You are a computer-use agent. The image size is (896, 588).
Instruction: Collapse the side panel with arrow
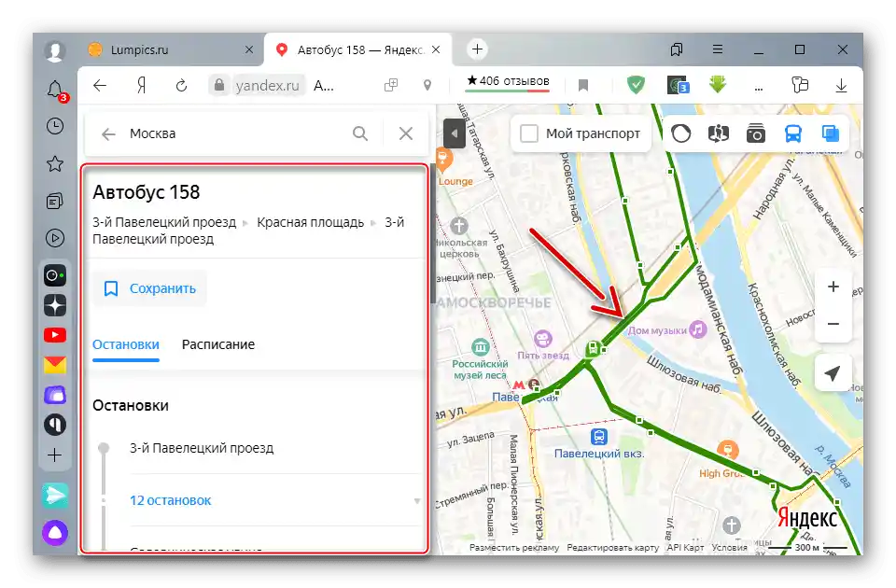pyautogui.click(x=455, y=133)
